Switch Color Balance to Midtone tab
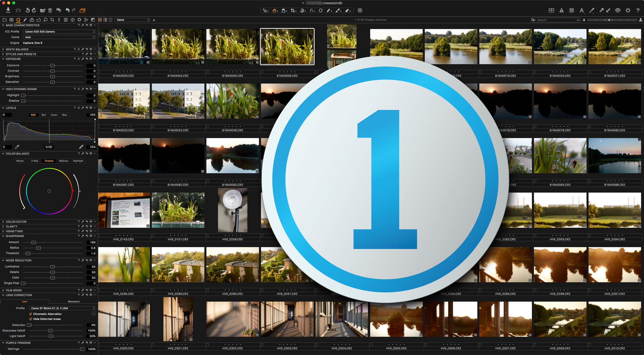Viewport: 644px width, 355px height. pyautogui.click(x=63, y=161)
